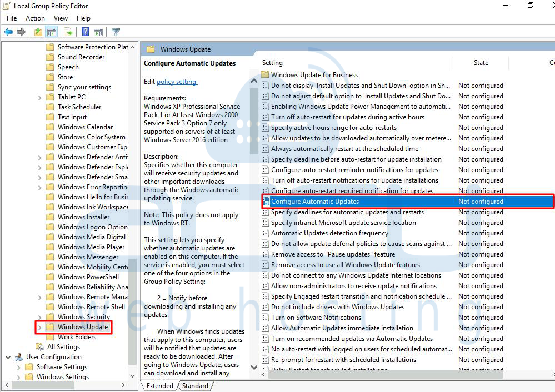Click the Filter funnel toolbar icon
The height and width of the screenshot is (392, 555).
[116, 32]
